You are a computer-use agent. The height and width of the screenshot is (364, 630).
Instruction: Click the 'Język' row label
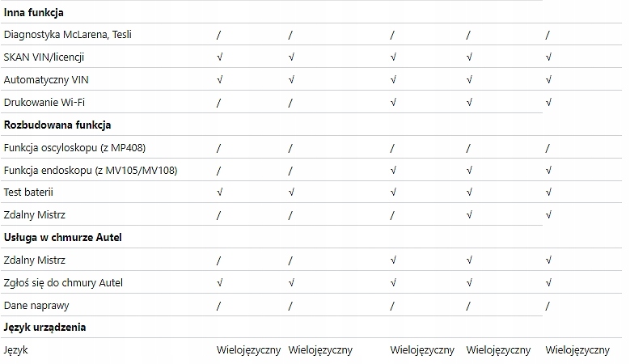click(x=16, y=350)
